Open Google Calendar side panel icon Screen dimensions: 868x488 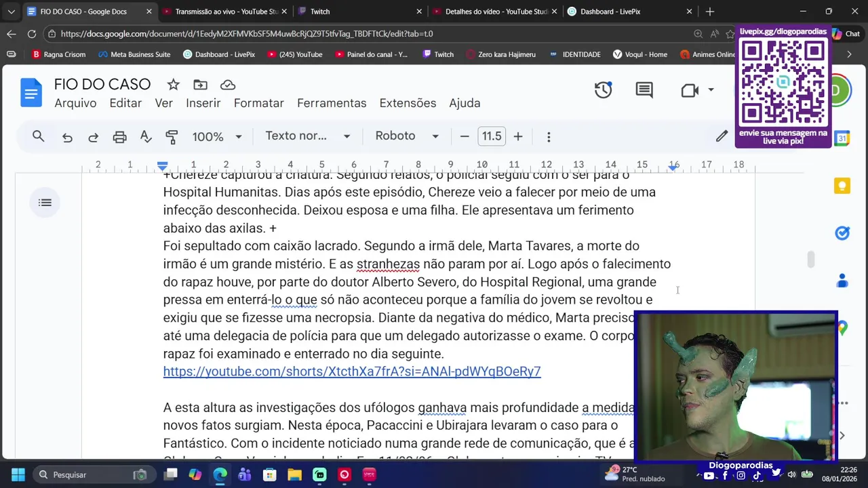(x=842, y=138)
